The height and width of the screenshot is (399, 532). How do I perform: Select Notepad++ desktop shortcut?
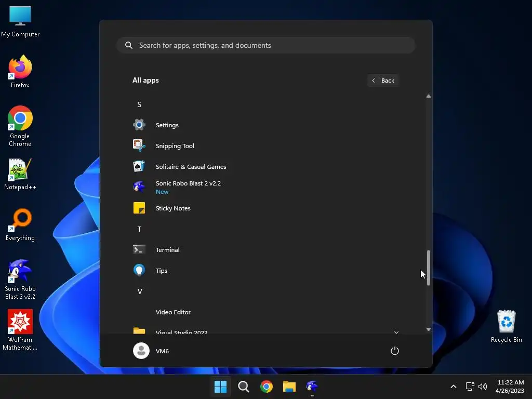click(20, 174)
